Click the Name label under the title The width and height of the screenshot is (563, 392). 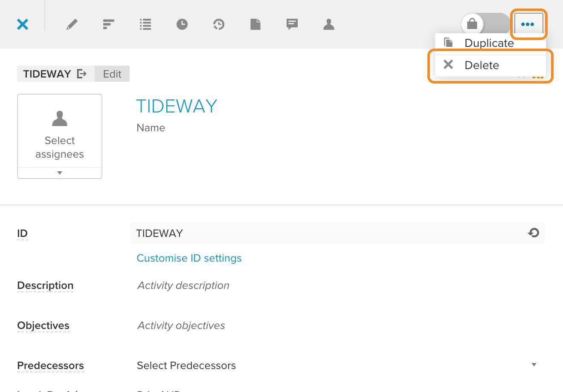tap(151, 128)
